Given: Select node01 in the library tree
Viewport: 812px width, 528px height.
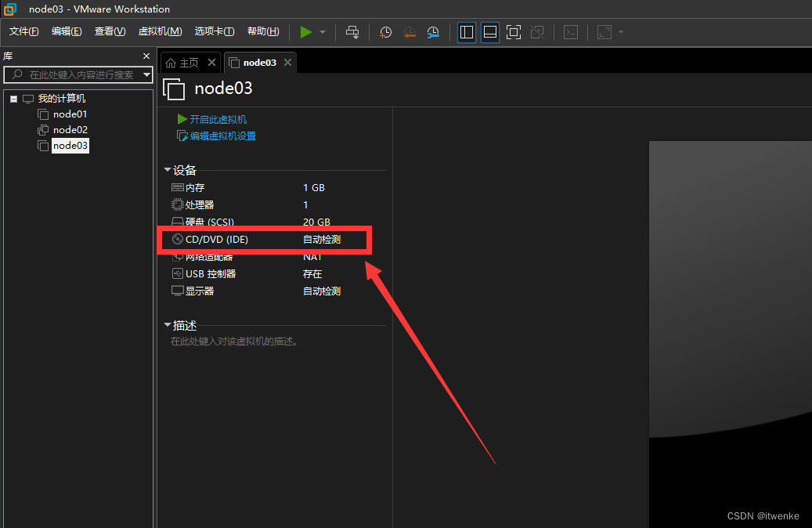Looking at the screenshot, I should pyautogui.click(x=70, y=114).
